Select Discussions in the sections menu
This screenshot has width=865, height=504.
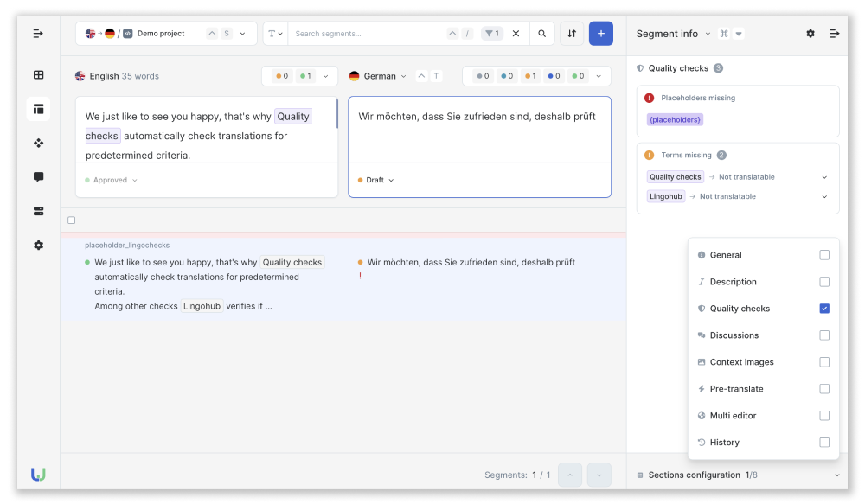(734, 335)
